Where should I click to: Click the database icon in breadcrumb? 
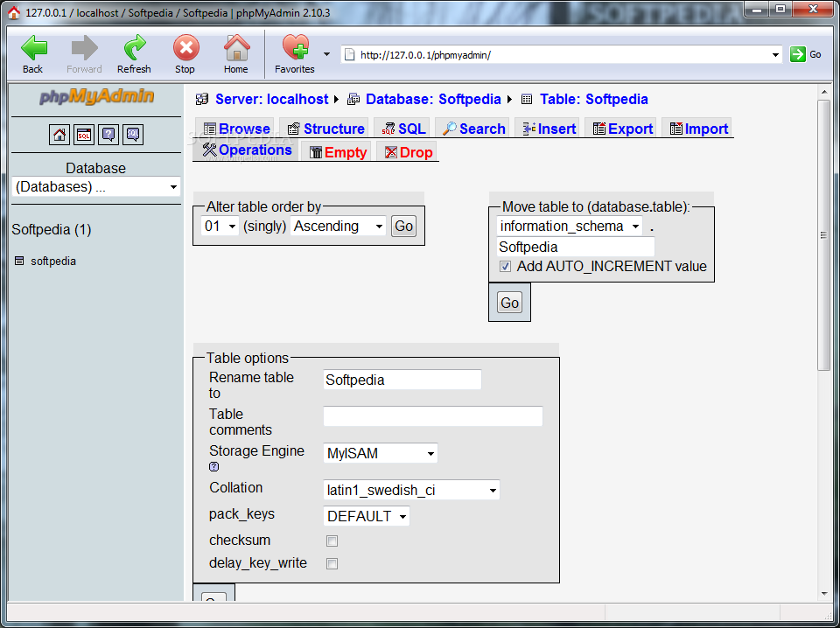tap(353, 99)
